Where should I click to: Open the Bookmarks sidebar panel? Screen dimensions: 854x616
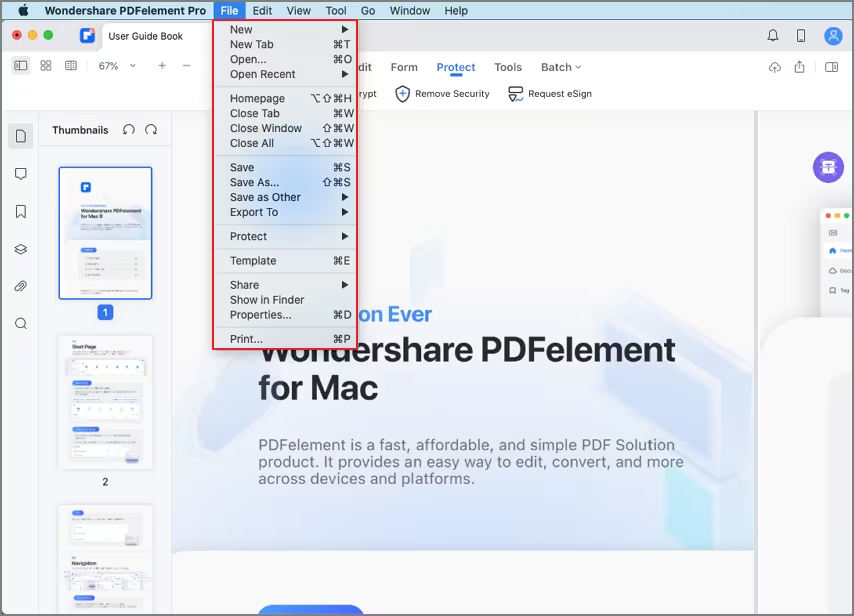(x=21, y=211)
